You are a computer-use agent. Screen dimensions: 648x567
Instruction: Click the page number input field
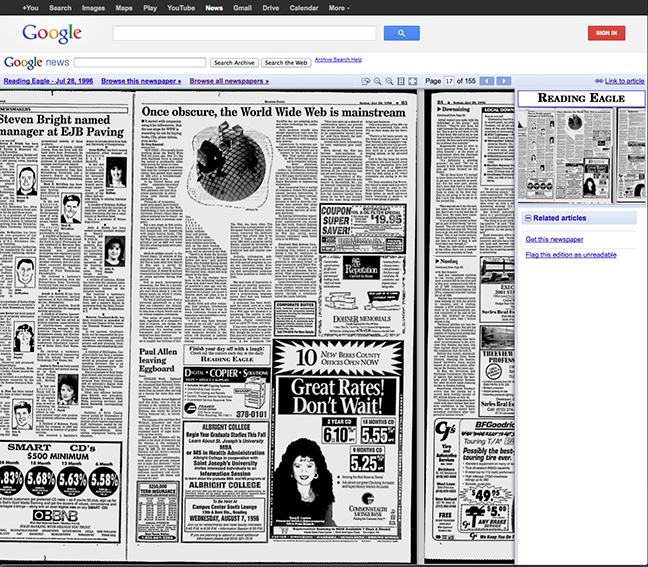point(450,80)
